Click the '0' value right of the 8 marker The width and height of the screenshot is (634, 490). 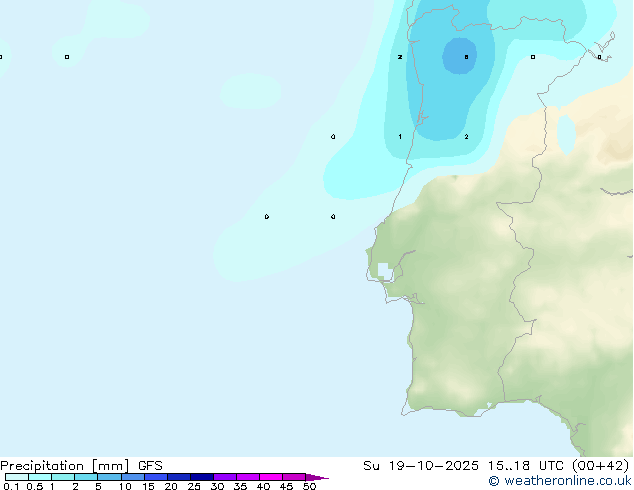[x=533, y=57]
